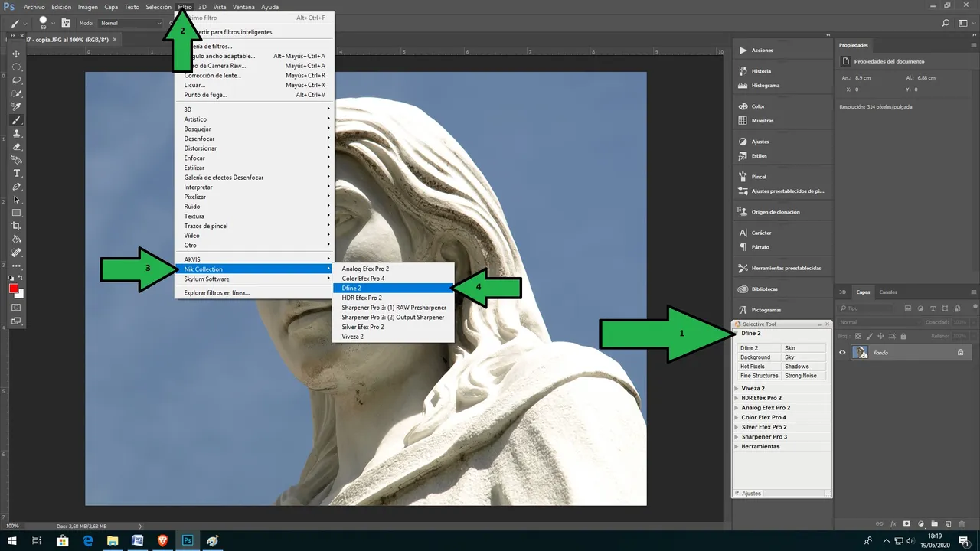Select the Path Selection tool

[16, 200]
